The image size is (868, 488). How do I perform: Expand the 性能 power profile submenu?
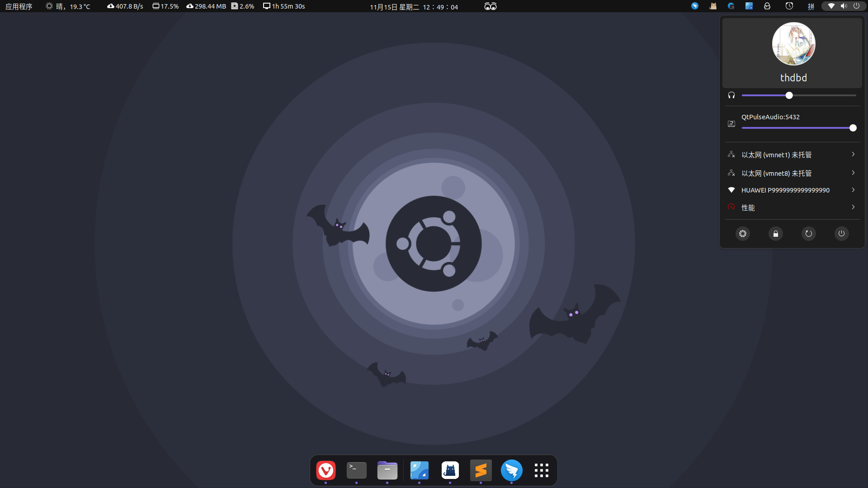(792, 207)
